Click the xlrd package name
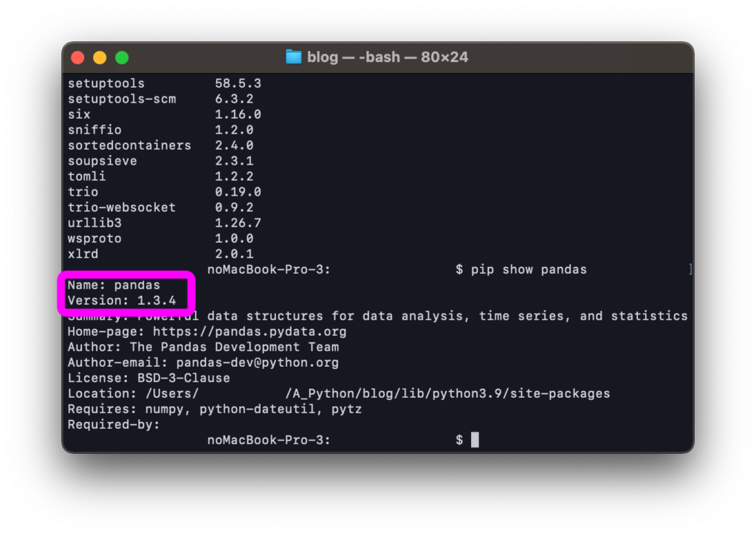The height and width of the screenshot is (535, 756). click(x=82, y=254)
